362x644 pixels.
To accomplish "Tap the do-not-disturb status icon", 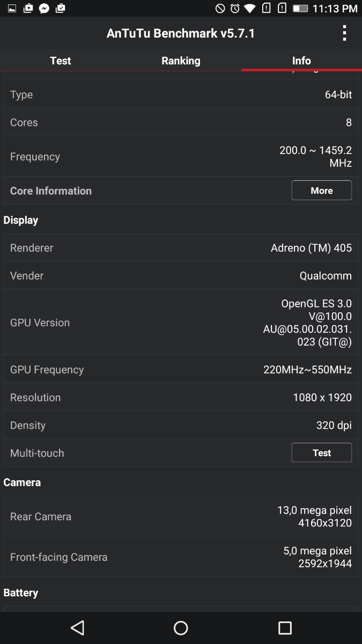I will (220, 9).
